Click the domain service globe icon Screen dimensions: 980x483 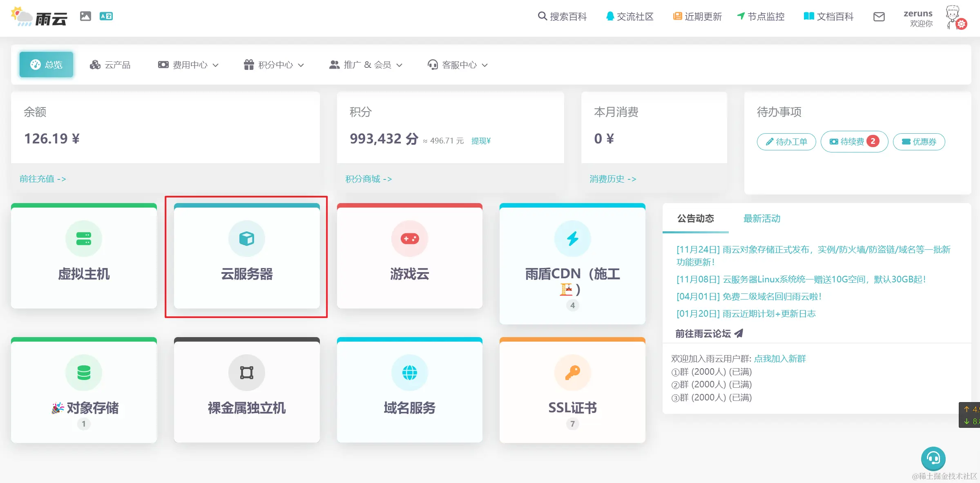(x=409, y=373)
